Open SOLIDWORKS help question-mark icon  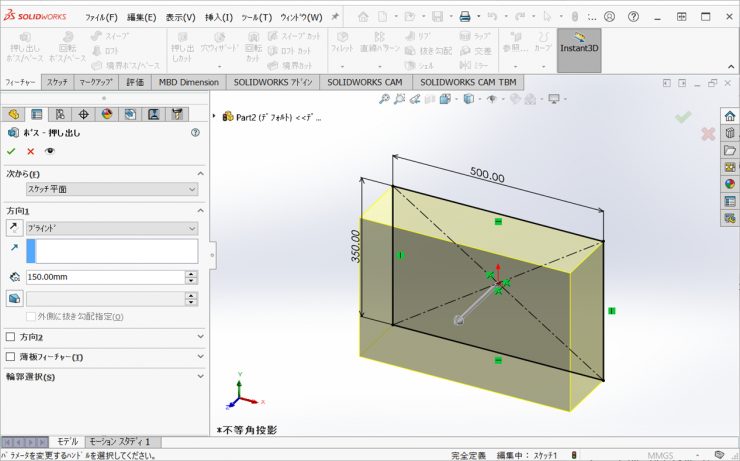[632, 17]
